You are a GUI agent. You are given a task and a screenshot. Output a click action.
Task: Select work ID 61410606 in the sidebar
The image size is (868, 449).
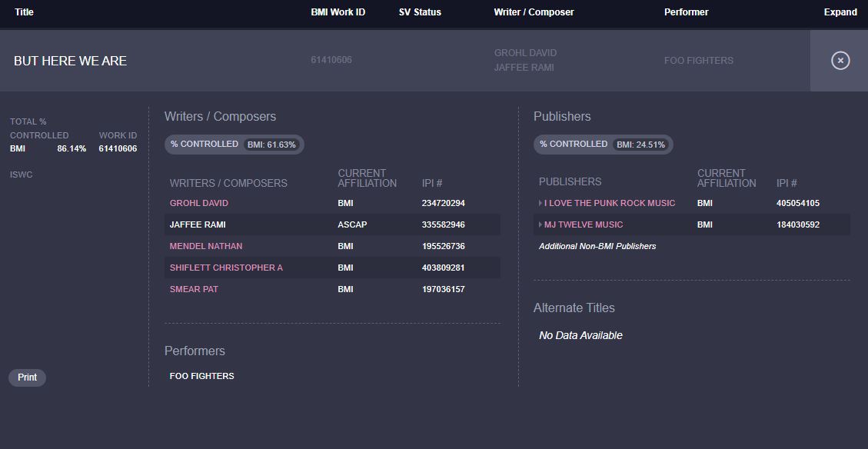[x=118, y=148]
